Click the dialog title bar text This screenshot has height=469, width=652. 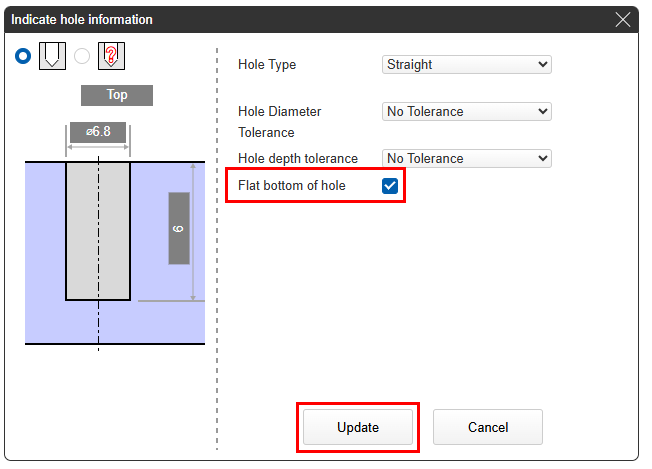pyautogui.click(x=82, y=19)
